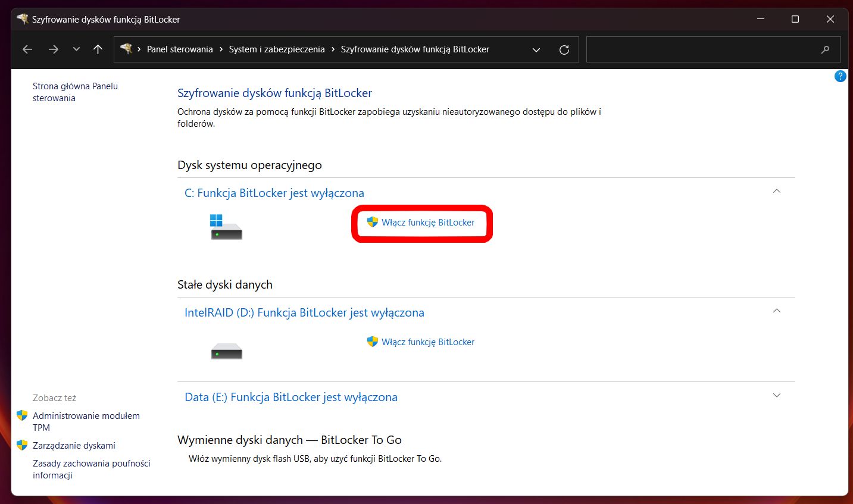Click the search magnifier icon
The image size is (853, 504).
(825, 49)
